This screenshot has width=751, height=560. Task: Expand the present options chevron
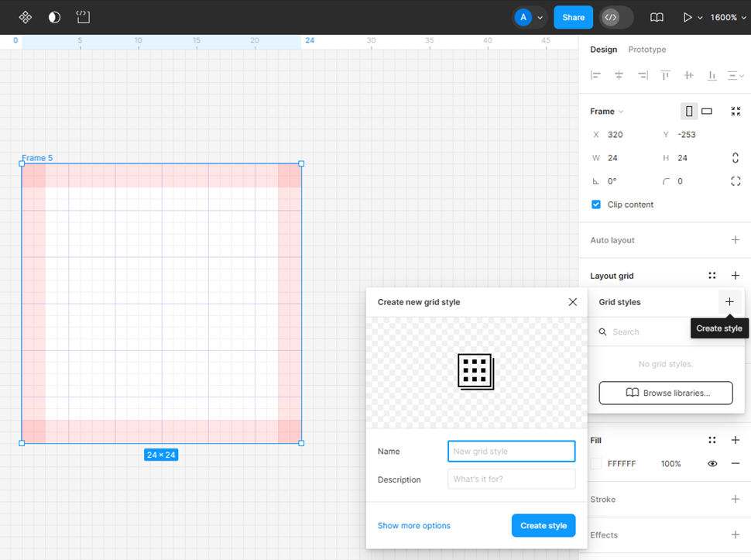coord(700,18)
